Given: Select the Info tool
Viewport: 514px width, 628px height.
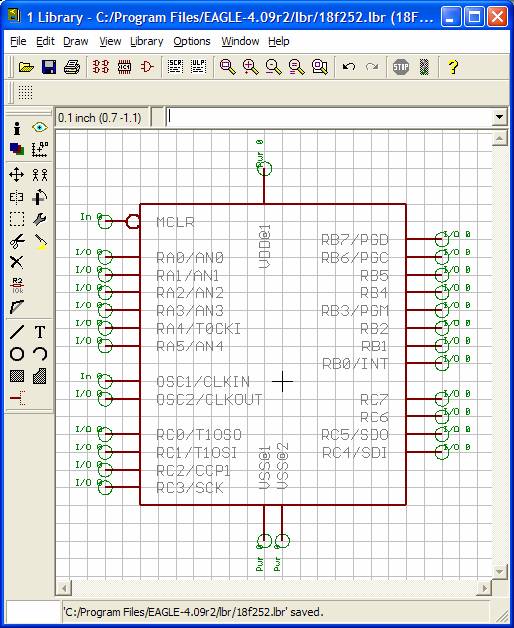Looking at the screenshot, I should (17, 128).
